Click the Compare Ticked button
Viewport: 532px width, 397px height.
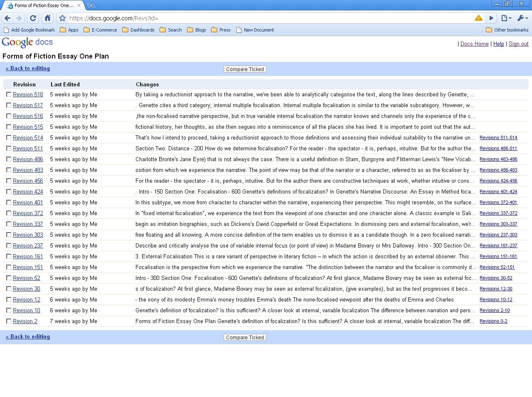[x=245, y=69]
